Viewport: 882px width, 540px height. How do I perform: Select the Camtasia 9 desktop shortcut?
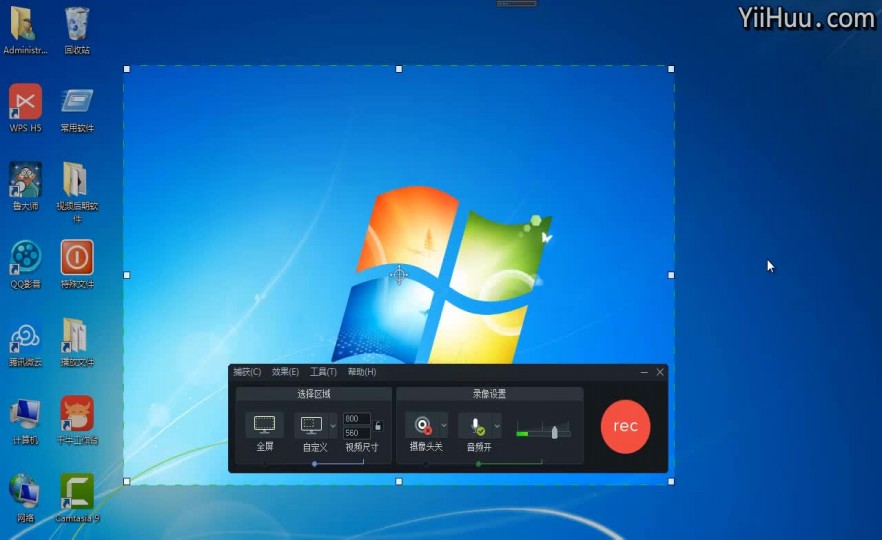click(77, 498)
